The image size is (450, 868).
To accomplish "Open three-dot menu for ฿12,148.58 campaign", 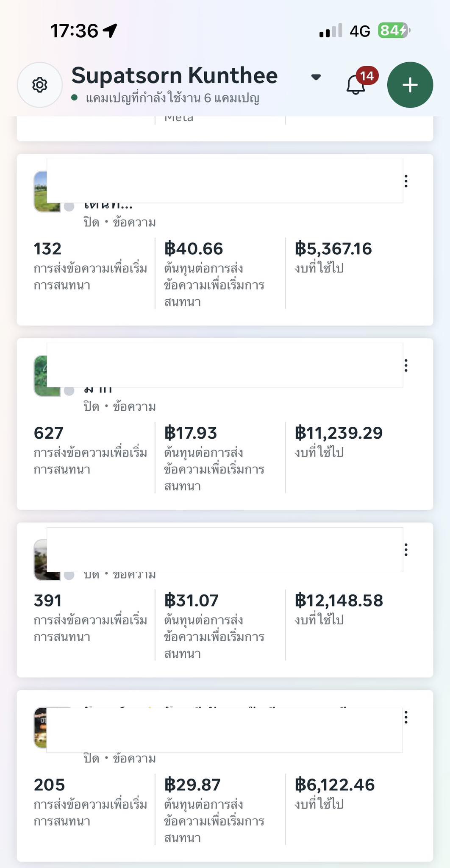I will [406, 550].
